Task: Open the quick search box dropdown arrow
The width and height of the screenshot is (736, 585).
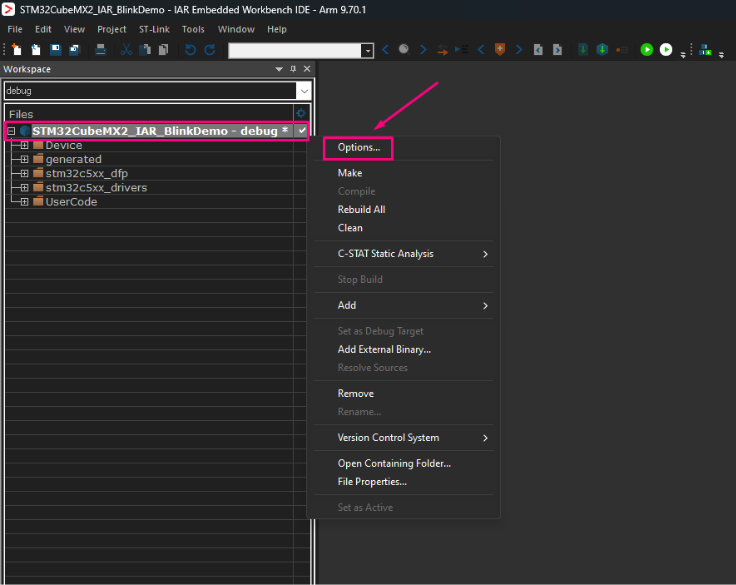Action: click(x=368, y=50)
